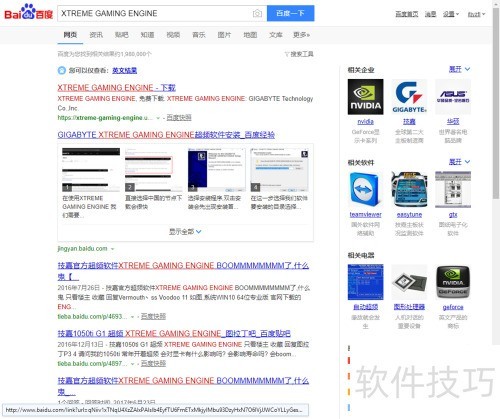Click the NVIDIA logo image
This screenshot has width=500, height=419.
pos(365,97)
